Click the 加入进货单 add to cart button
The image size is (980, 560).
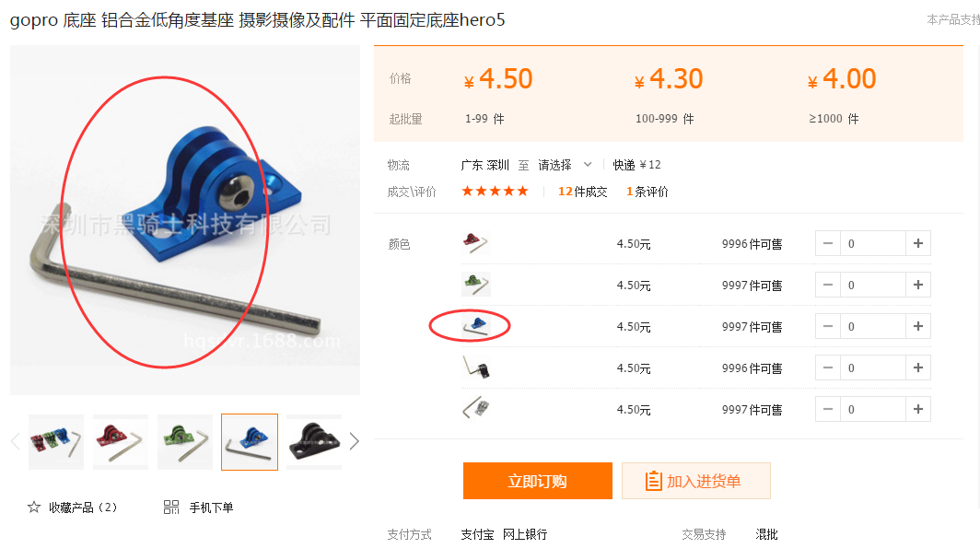pos(696,481)
